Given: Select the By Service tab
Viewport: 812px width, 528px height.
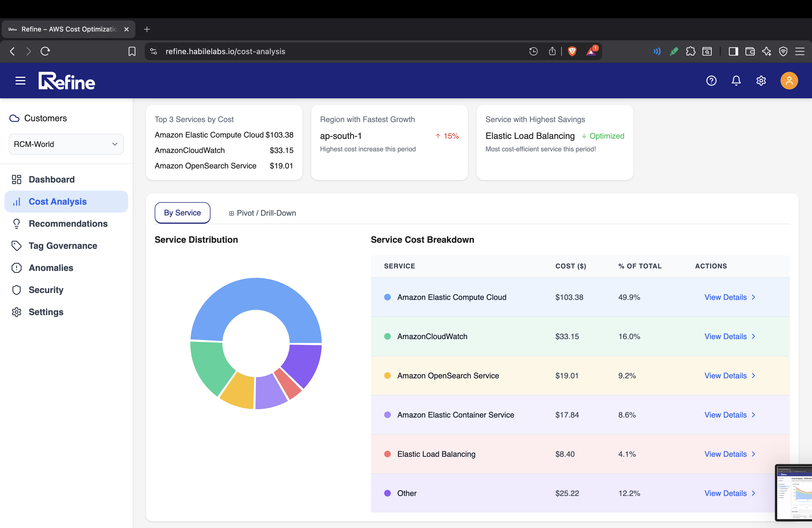Looking at the screenshot, I should 183,213.
